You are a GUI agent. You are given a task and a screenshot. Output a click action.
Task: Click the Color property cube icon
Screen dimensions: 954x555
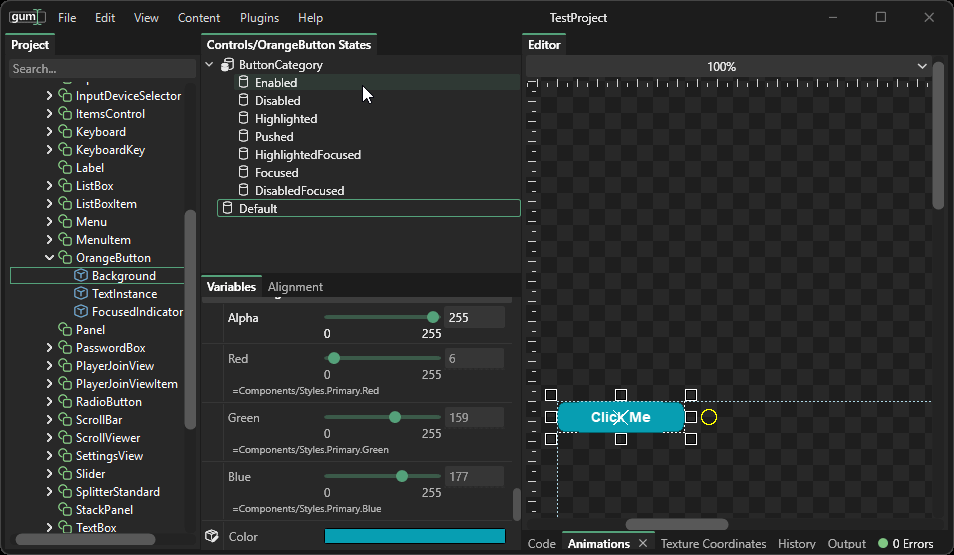pos(212,537)
